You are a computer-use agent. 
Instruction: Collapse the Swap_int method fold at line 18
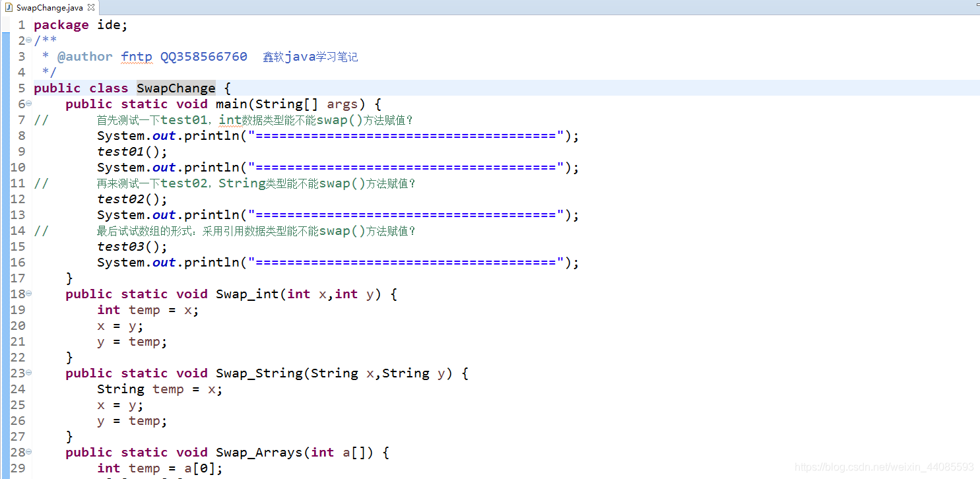click(x=29, y=294)
